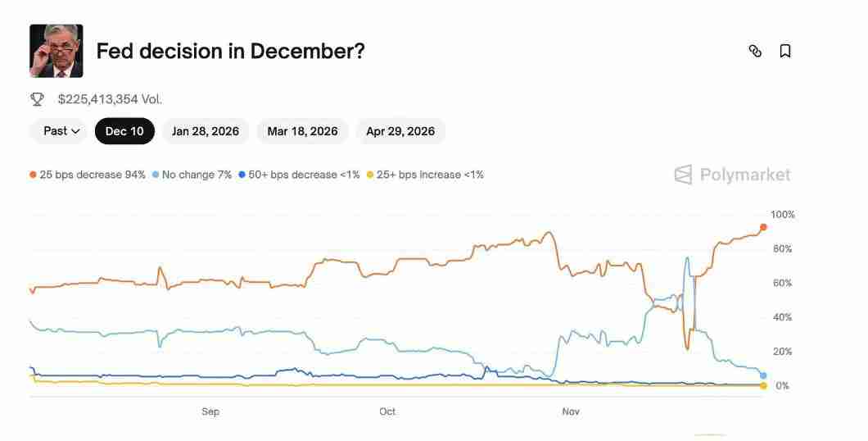Click the orange endpoint marker on chart
This screenshot has width=868, height=441.
coord(763,227)
